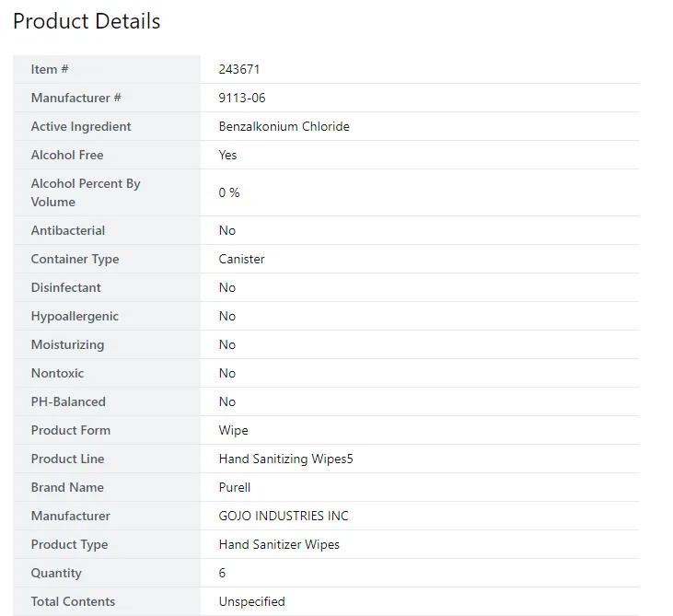Image resolution: width=673 pixels, height=616 pixels.
Task: Select the No value in Antibacterial row
Action: (x=227, y=230)
